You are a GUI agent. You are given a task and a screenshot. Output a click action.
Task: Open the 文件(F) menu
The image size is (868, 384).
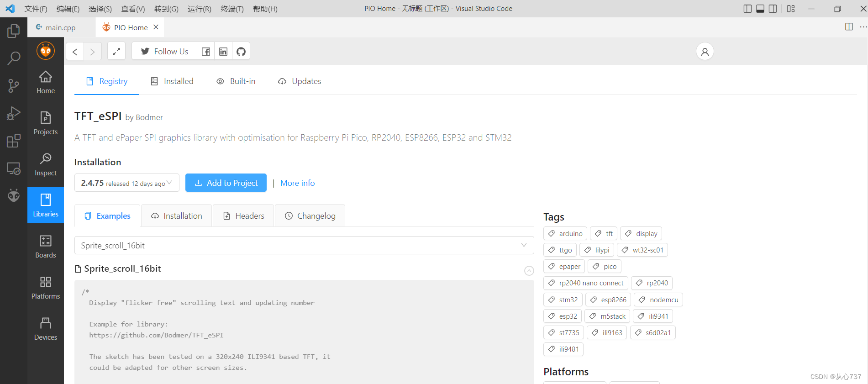(36, 9)
